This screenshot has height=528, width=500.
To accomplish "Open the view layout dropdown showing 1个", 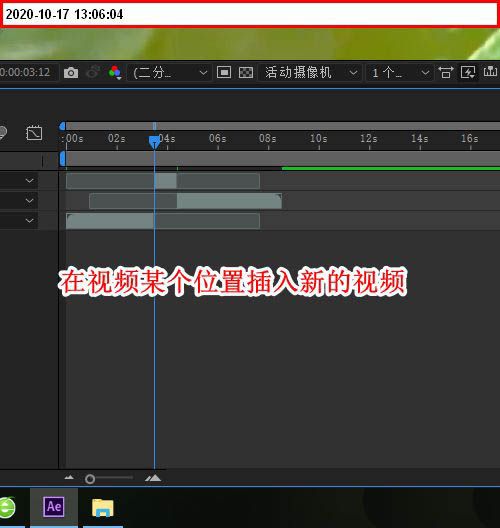I will pyautogui.click(x=400, y=72).
